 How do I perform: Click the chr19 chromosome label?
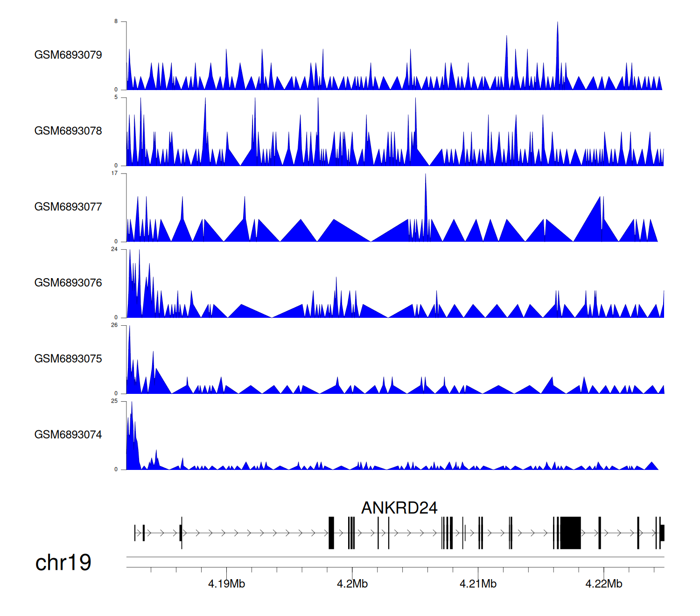pyautogui.click(x=63, y=563)
